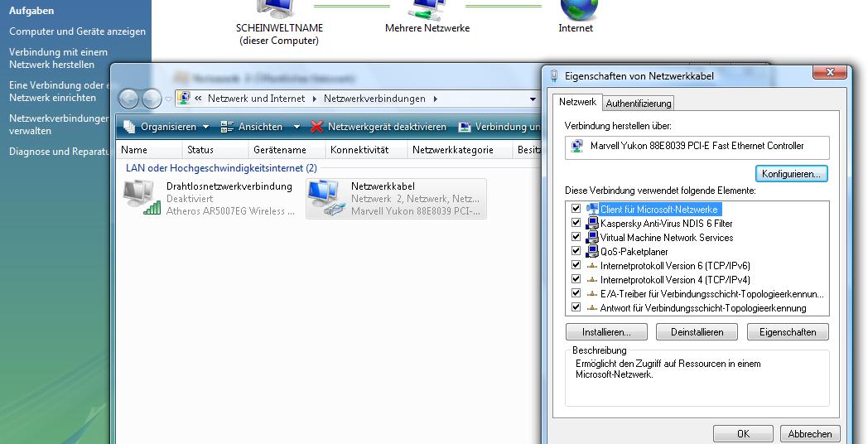Sort by the Name column header

149,149
